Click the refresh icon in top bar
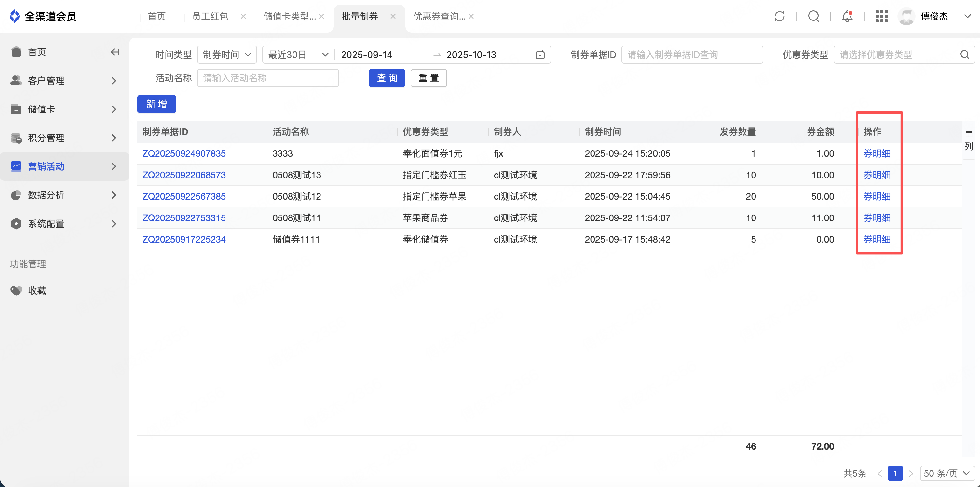Screen dimensions: 980x487 [x=779, y=16]
